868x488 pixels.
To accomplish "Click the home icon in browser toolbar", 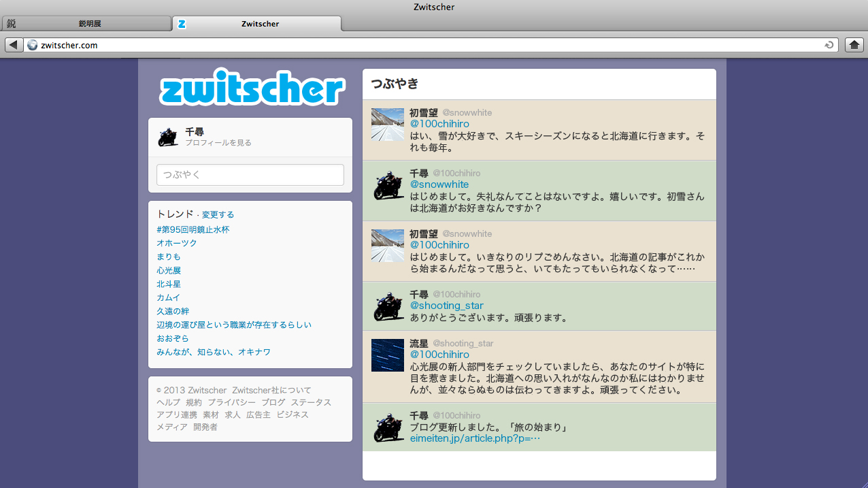I will (x=854, y=45).
